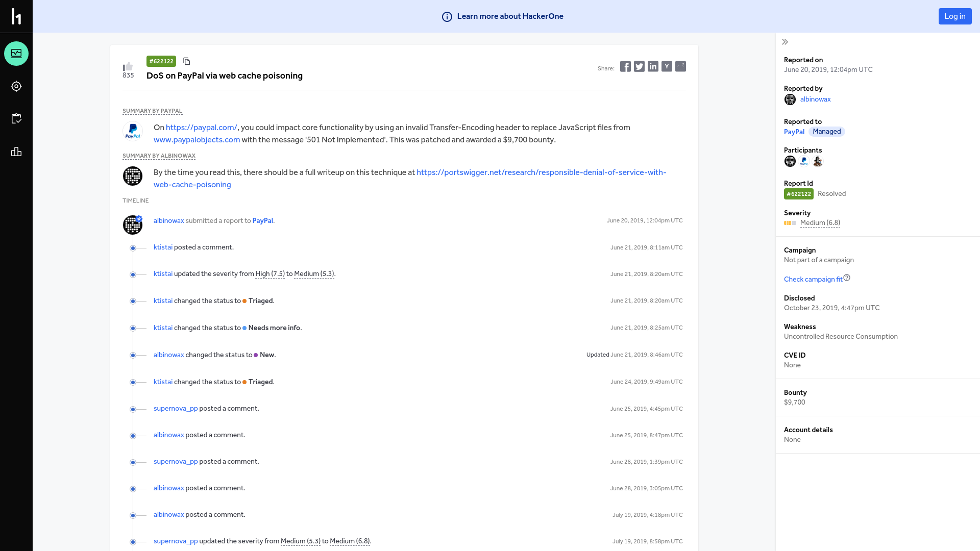980x551 pixels.
Task: Click the SUMMARY BY ALBINOWAX heading
Action: 159,156
